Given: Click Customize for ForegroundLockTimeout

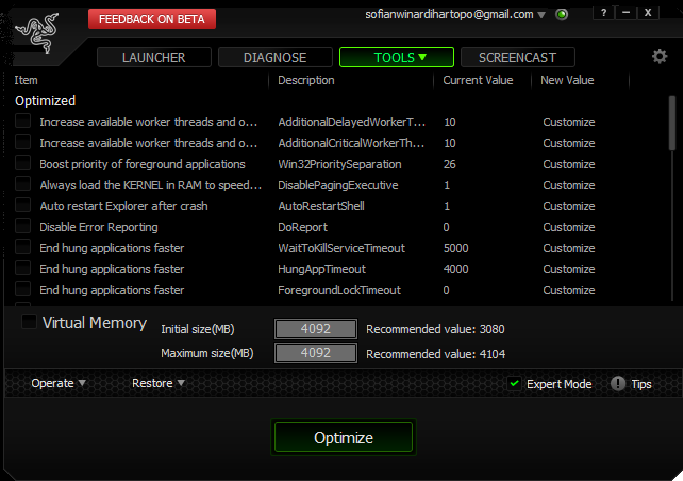Looking at the screenshot, I should click(569, 290).
